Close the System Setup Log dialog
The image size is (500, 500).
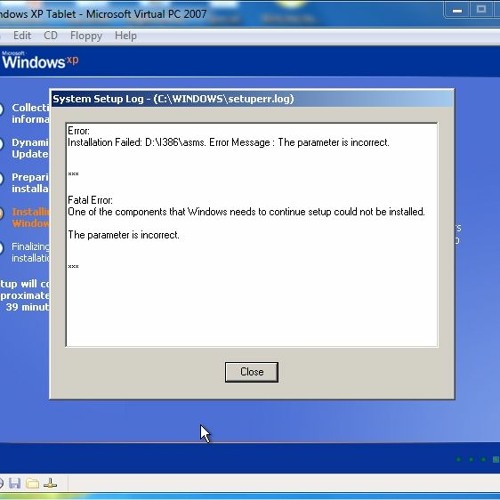coord(251,372)
